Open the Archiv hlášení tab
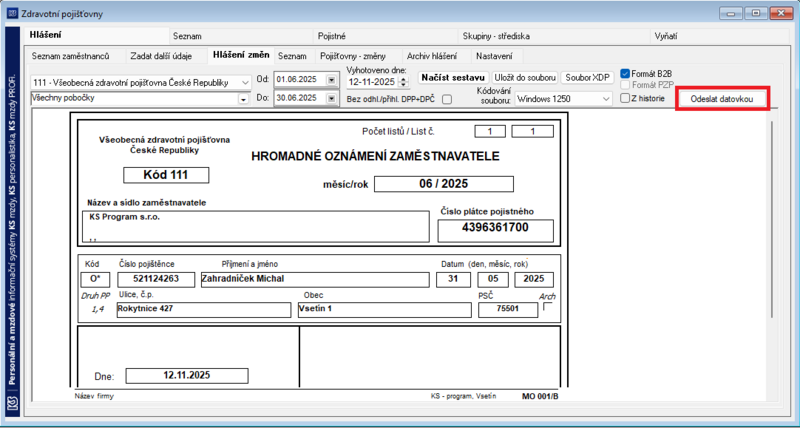Screen dimensions: 800x428 [x=432, y=56]
